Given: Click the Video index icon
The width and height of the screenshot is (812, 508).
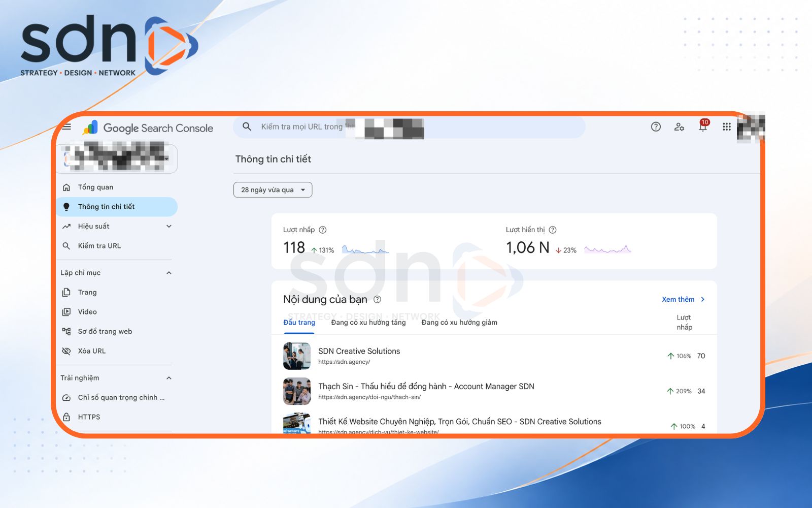Looking at the screenshot, I should point(66,312).
